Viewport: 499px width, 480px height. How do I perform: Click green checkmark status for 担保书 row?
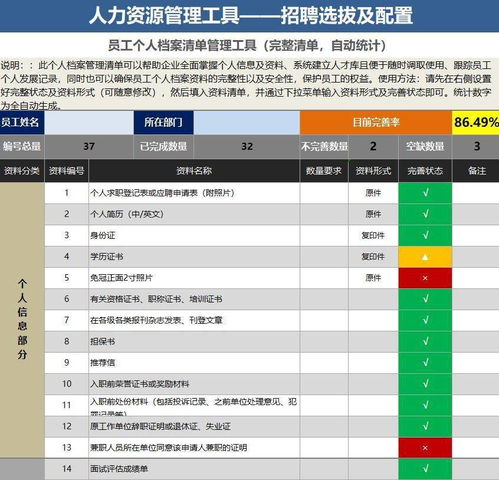(x=425, y=341)
